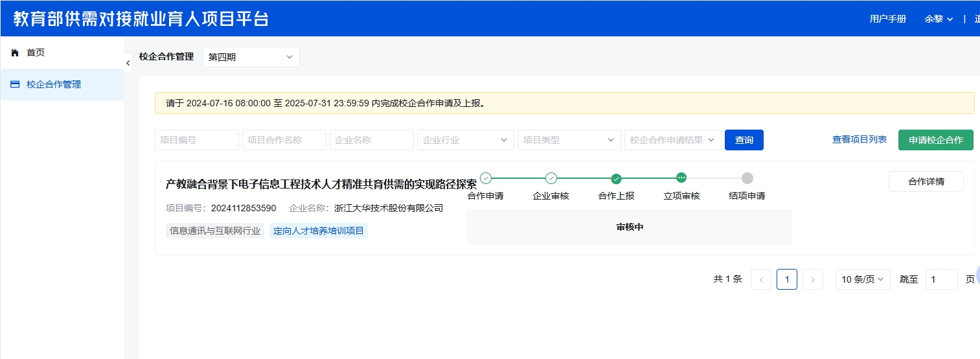Click the 合作上报 completed step icon
This screenshot has height=359, width=980.
(x=616, y=178)
